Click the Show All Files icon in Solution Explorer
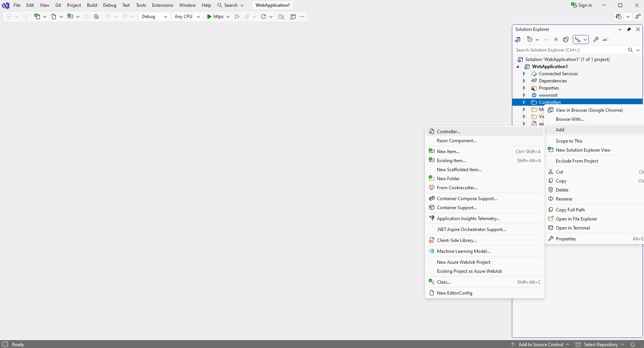This screenshot has height=348, width=644. coord(566,40)
